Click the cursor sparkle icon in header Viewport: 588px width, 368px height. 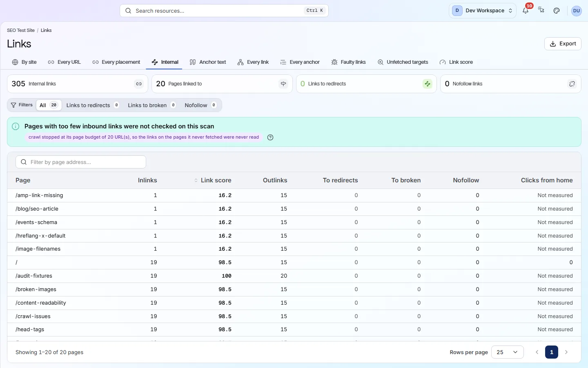click(541, 11)
